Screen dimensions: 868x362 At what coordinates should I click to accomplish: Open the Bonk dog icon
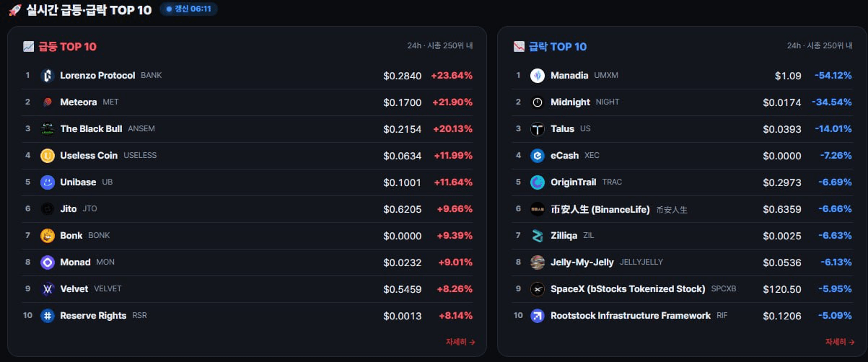point(48,236)
